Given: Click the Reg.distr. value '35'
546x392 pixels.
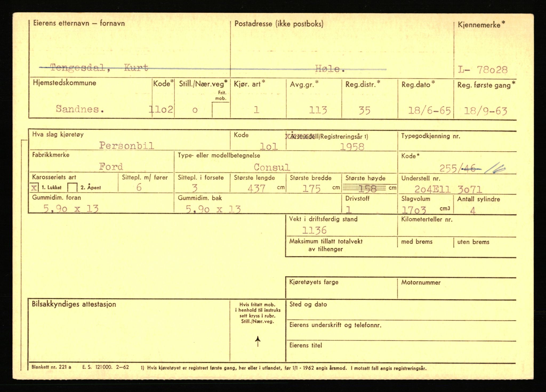Looking at the screenshot, I should pos(364,110).
